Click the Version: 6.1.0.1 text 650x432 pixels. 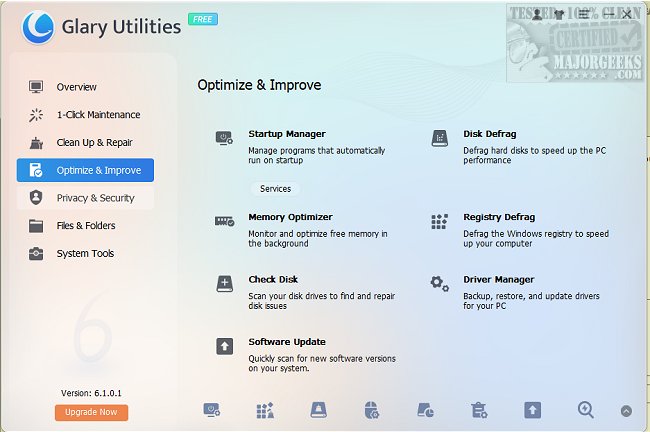[x=91, y=393]
